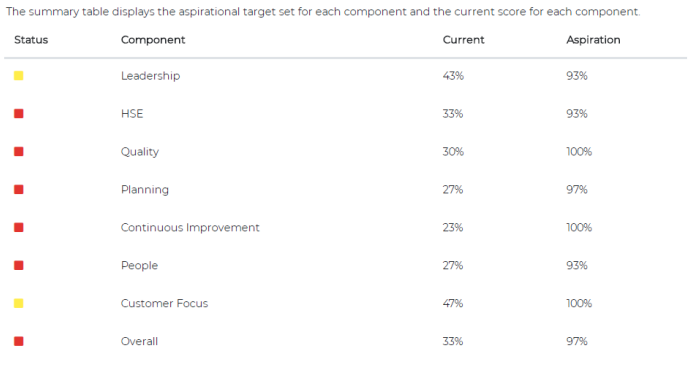692x371 pixels.
Task: Click the 47% current score value
Action: click(x=453, y=304)
